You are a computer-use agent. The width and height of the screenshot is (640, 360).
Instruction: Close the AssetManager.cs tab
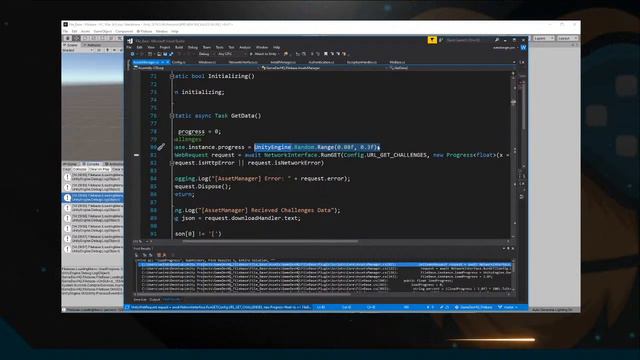tap(167, 62)
